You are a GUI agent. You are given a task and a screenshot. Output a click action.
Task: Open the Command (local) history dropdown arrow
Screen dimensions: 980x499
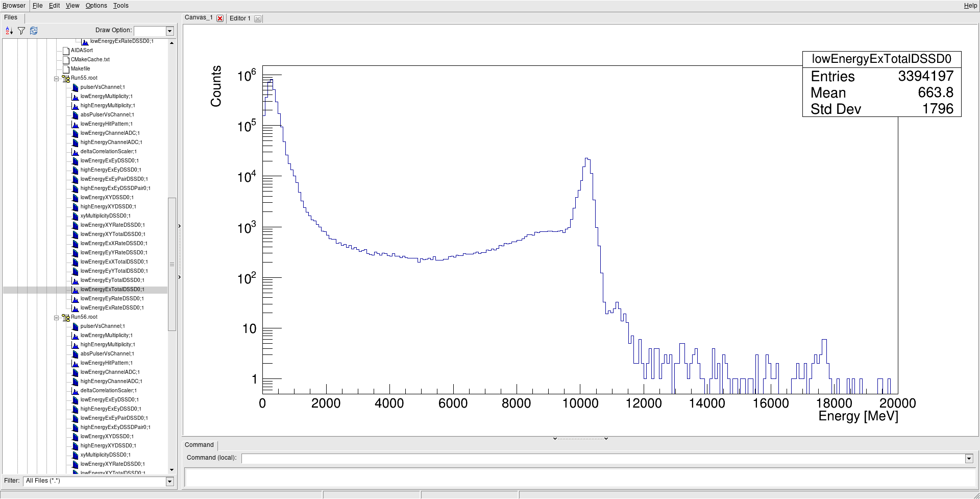969,459
